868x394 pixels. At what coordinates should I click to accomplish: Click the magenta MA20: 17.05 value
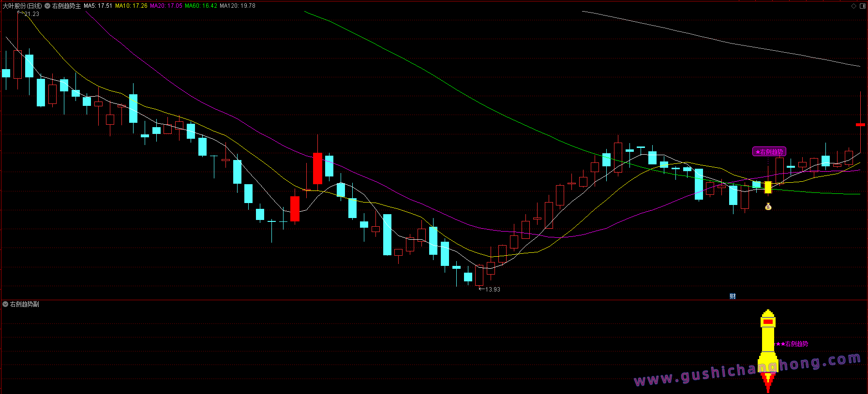166,6
